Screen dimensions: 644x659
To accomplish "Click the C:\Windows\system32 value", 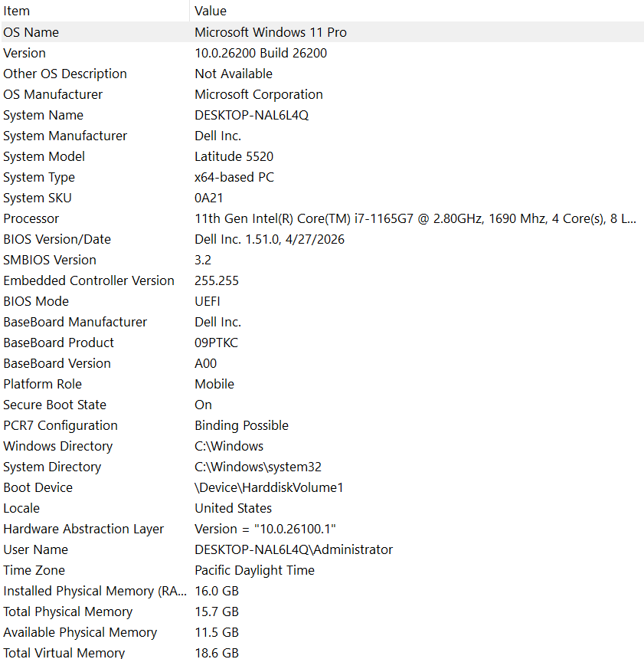I will (258, 467).
